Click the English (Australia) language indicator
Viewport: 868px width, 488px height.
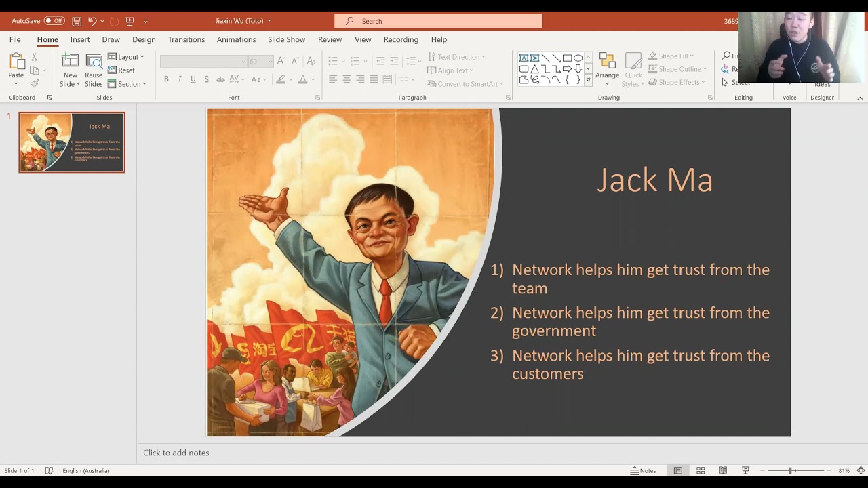[x=86, y=470]
